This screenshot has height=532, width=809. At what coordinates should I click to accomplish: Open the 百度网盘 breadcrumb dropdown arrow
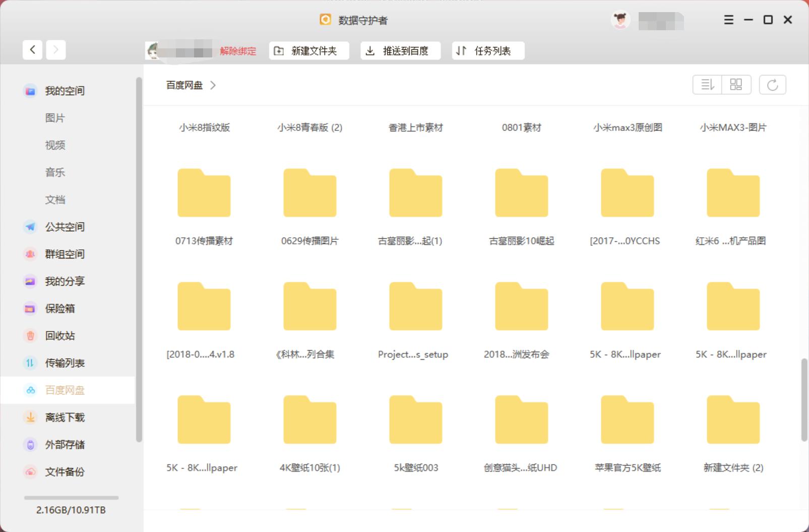[x=213, y=85]
